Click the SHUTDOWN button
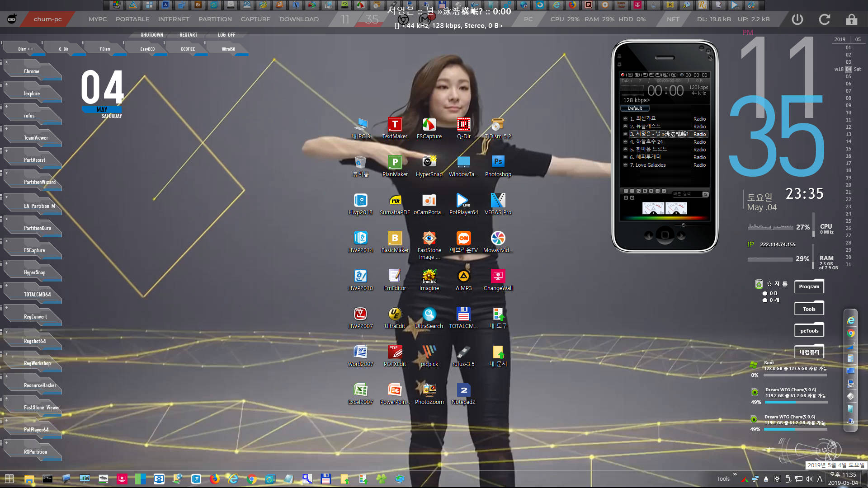Viewport: 868px width, 488px height. (152, 35)
